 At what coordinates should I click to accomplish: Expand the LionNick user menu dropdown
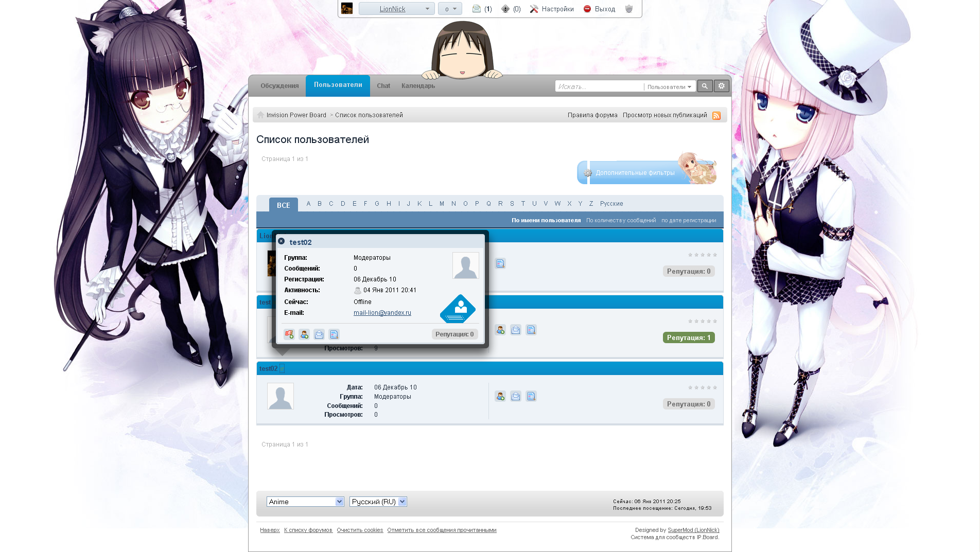[x=397, y=9]
